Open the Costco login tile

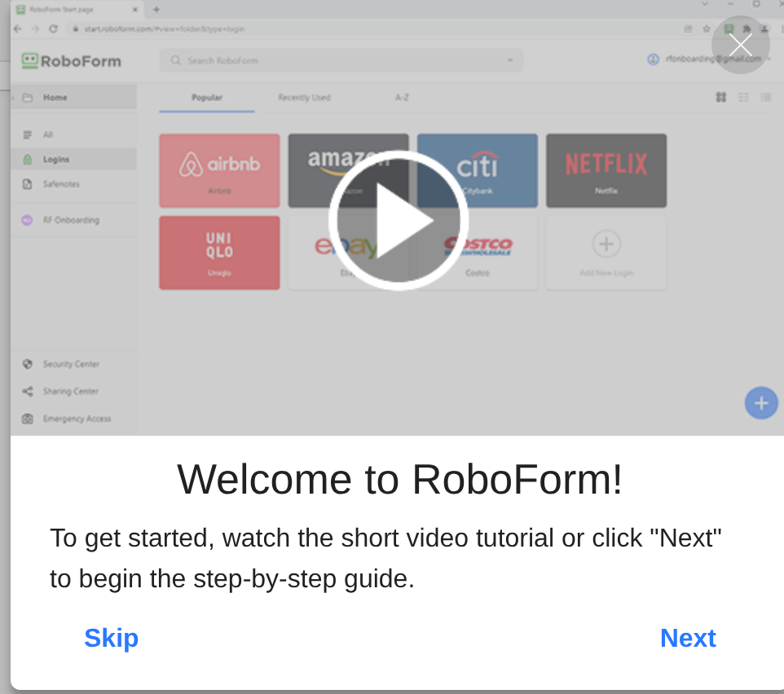click(x=478, y=253)
